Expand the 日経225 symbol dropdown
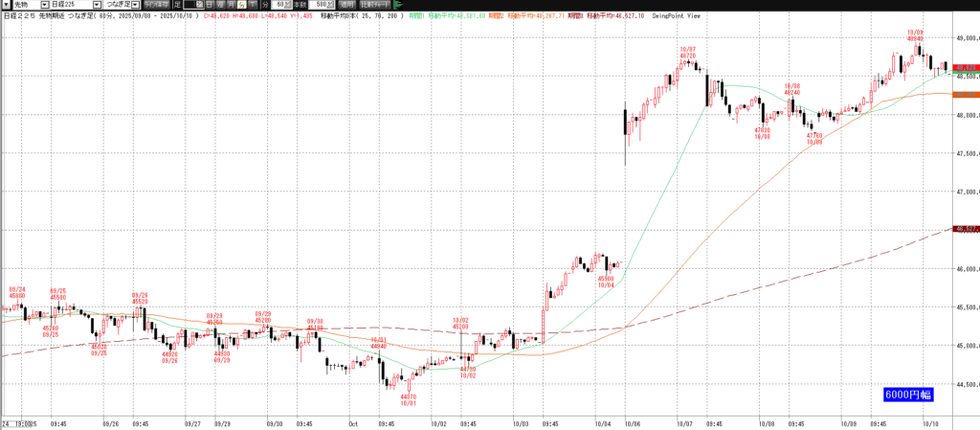The image size is (980, 430). (x=97, y=5)
